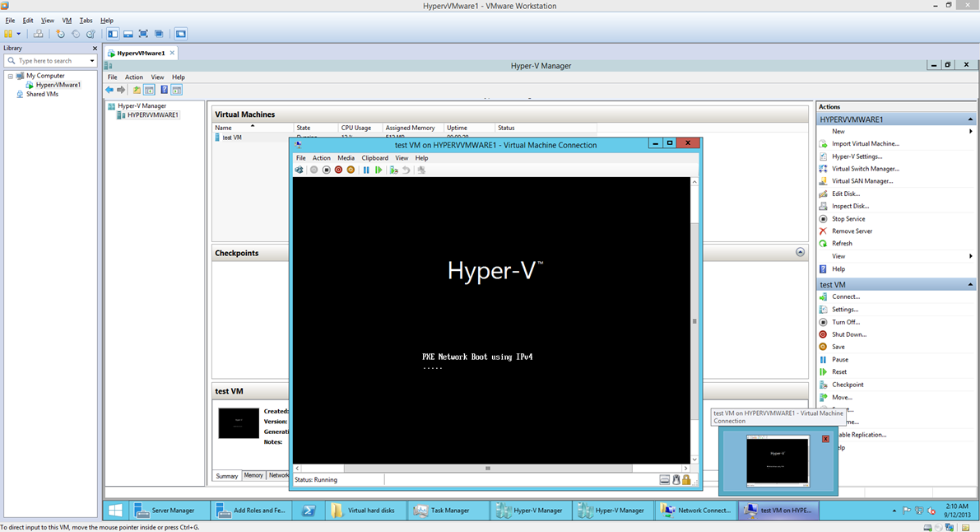Click red Shut Down icon in VM Connection toolbar
980x532 pixels.
pyautogui.click(x=338, y=170)
